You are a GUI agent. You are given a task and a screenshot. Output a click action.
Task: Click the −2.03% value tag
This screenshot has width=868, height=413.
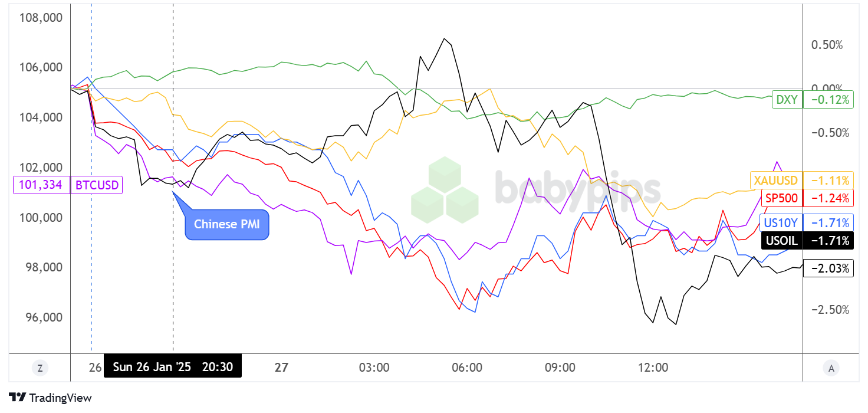pos(830,269)
